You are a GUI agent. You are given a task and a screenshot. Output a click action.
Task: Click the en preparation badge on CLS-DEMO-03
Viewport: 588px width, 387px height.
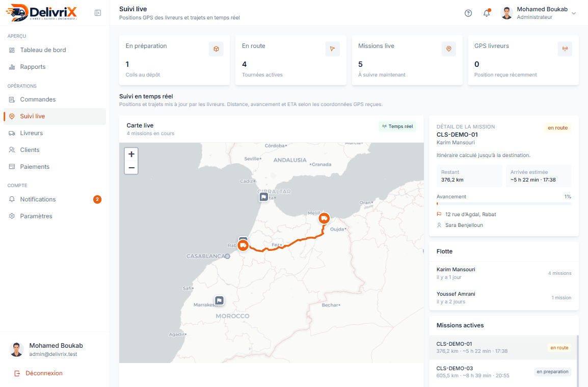point(552,372)
